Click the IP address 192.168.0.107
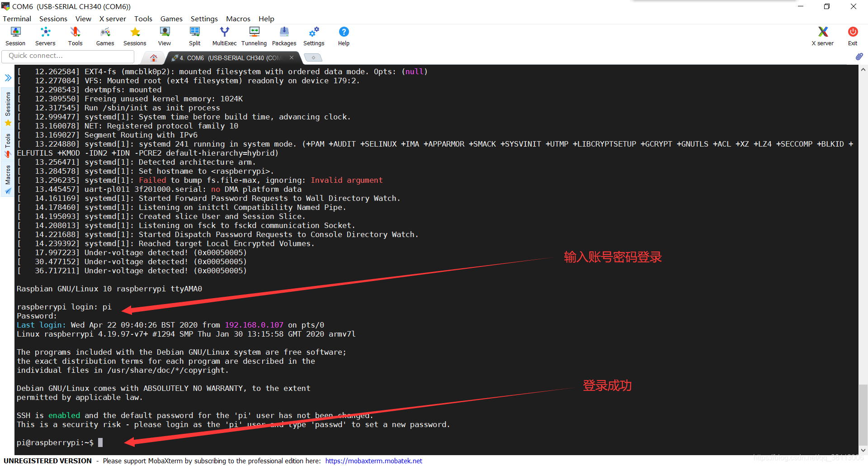Viewport: 868px width, 466px height. pyautogui.click(x=254, y=325)
